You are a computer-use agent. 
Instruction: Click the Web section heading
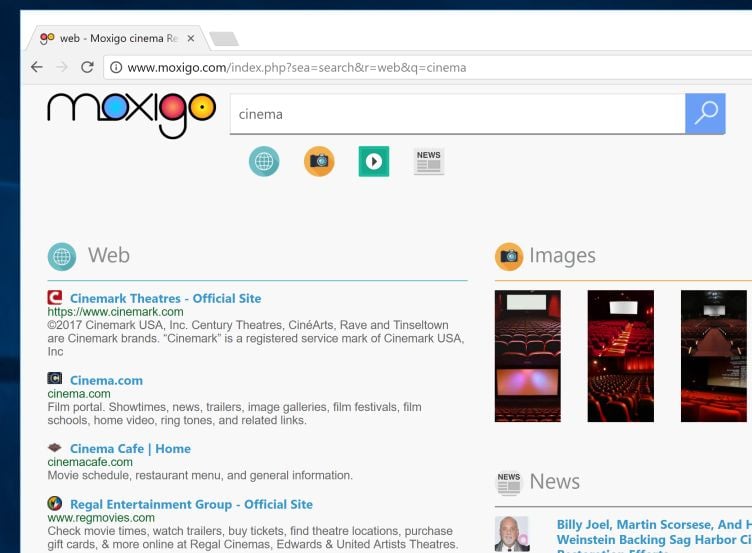click(x=109, y=256)
